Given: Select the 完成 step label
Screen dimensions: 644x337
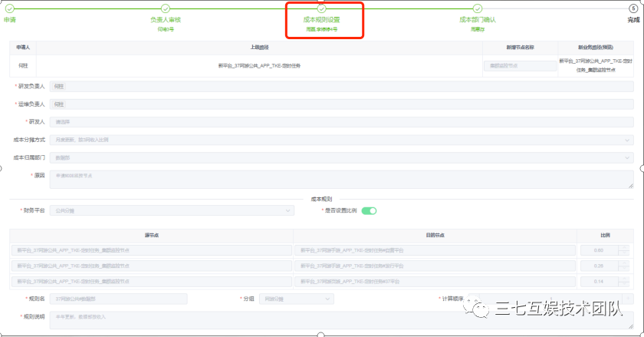Looking at the screenshot, I should (x=634, y=20).
